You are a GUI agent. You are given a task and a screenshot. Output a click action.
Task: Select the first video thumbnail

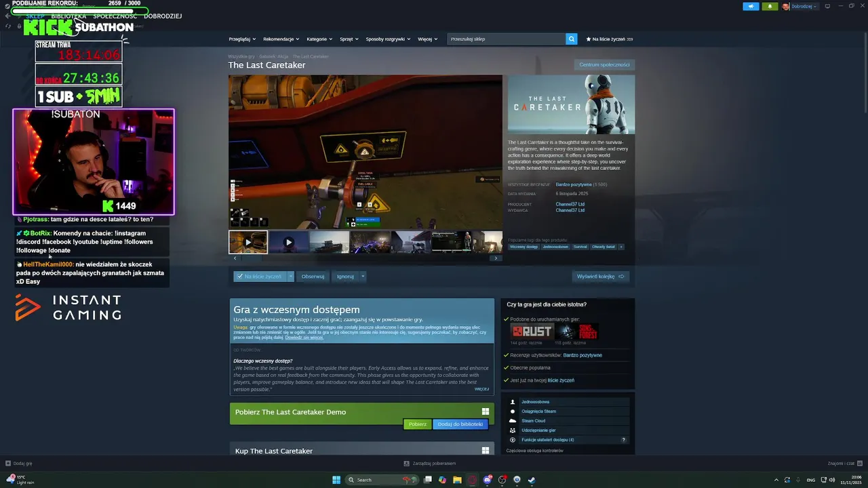(x=248, y=242)
